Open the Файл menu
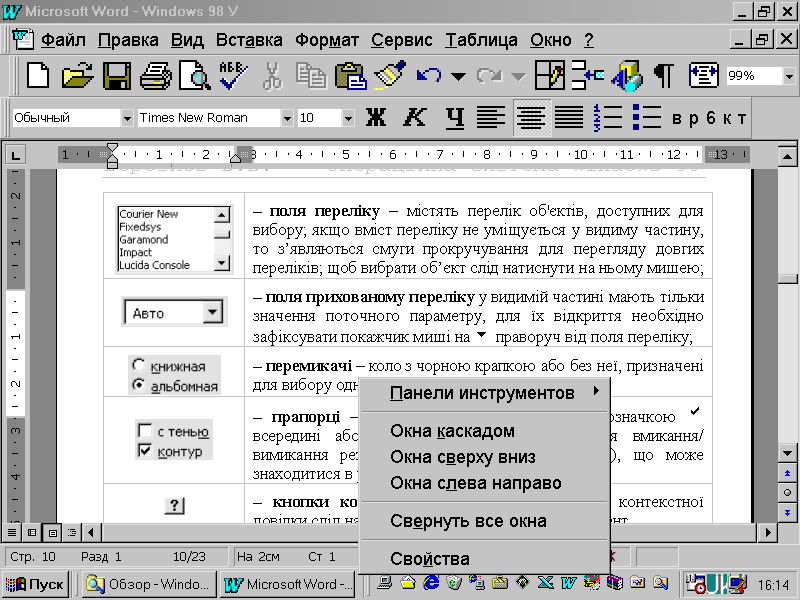This screenshot has width=800, height=600. [x=63, y=40]
